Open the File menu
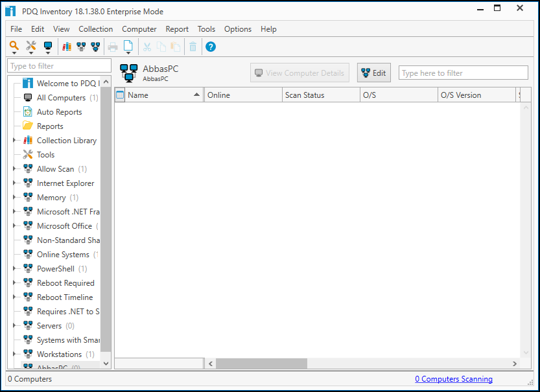540x392 pixels. pyautogui.click(x=16, y=29)
